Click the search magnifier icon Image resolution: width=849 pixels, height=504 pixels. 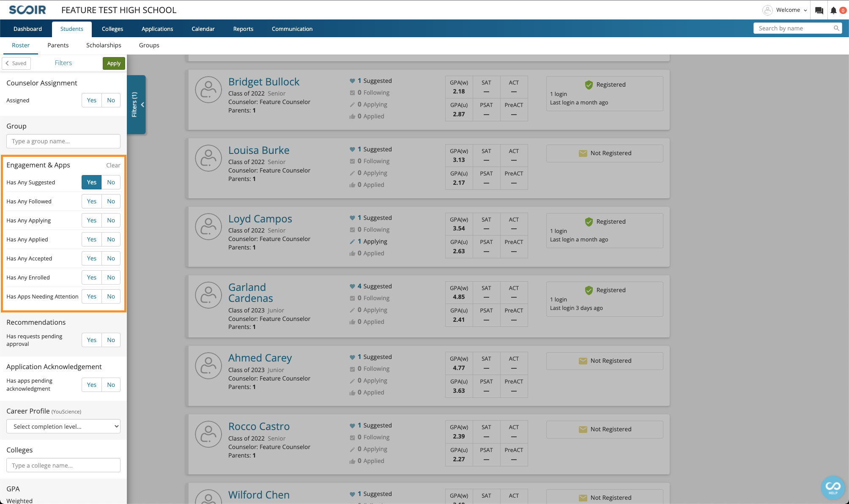pyautogui.click(x=836, y=28)
